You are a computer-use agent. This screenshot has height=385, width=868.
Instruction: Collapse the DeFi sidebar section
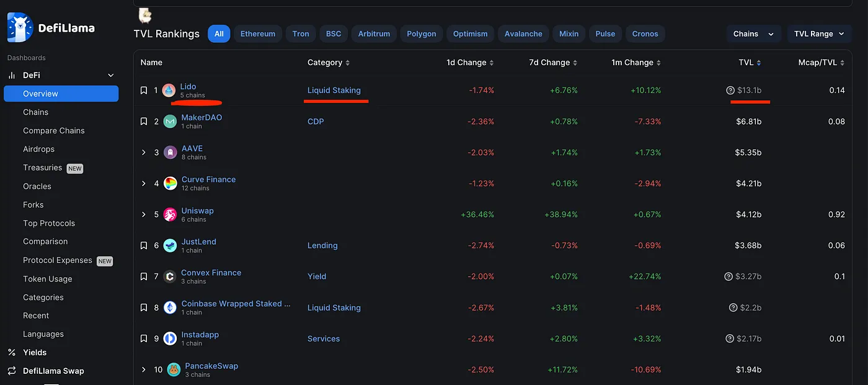click(x=111, y=76)
